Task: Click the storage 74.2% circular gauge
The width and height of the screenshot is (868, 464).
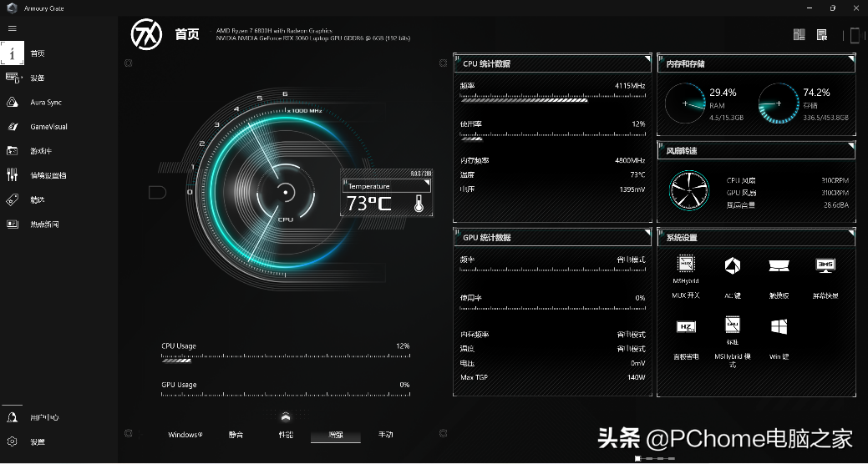Action: [x=779, y=103]
